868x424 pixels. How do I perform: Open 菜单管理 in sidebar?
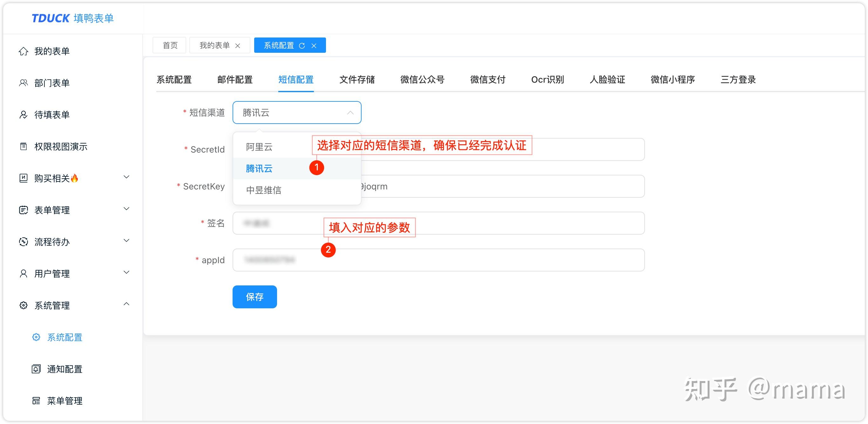click(65, 401)
